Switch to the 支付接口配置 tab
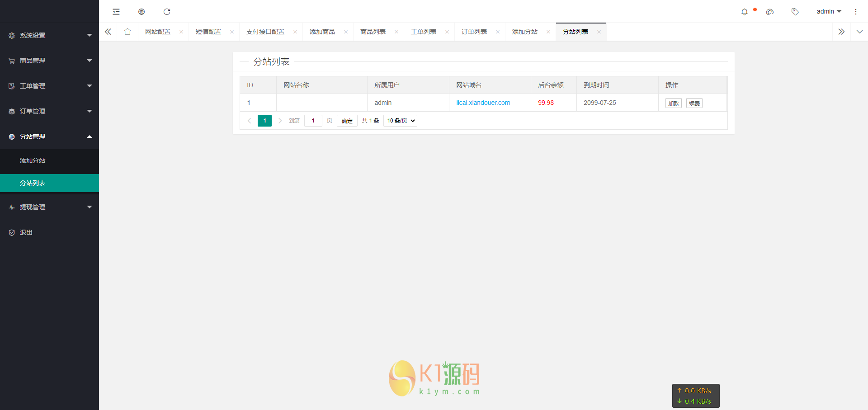 pos(265,32)
